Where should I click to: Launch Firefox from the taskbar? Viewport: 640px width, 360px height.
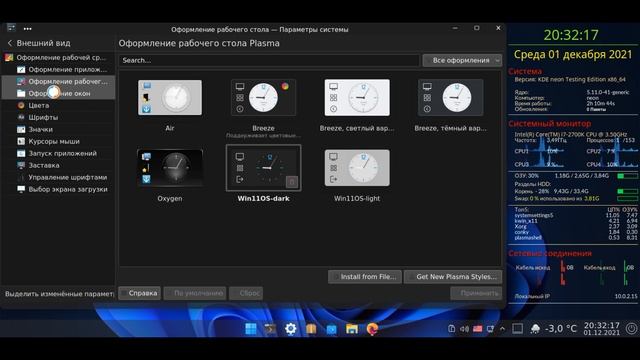[x=372, y=329]
